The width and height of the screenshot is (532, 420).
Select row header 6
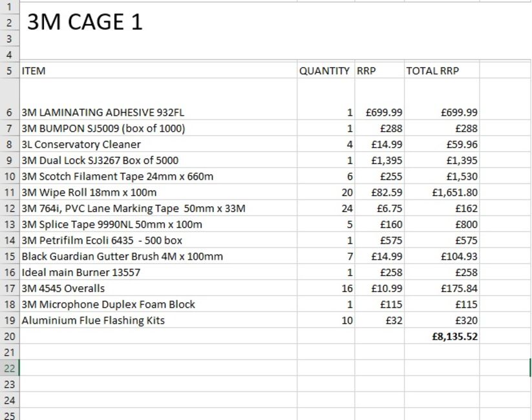(x=10, y=99)
